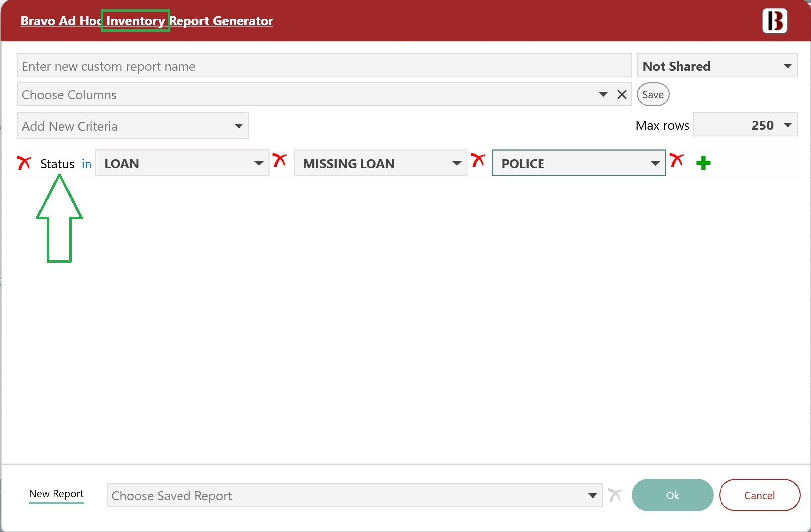Screen dimensions: 811x532
Task: Click the Cancel button
Action: (x=759, y=495)
